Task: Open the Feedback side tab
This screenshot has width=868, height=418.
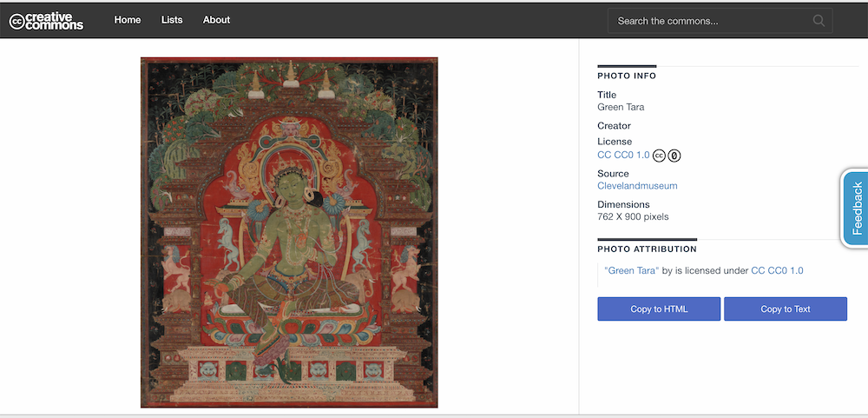Action: pyautogui.click(x=855, y=208)
